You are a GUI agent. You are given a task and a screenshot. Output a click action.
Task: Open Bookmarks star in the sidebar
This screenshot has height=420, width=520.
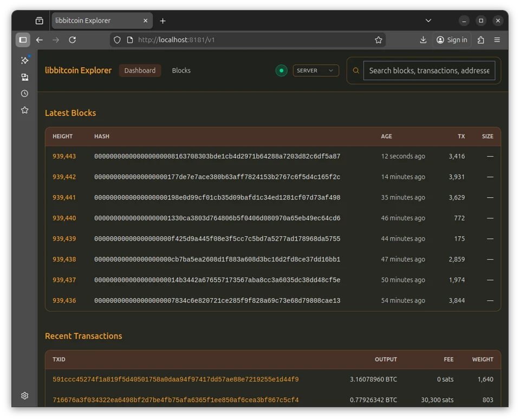tap(25, 110)
